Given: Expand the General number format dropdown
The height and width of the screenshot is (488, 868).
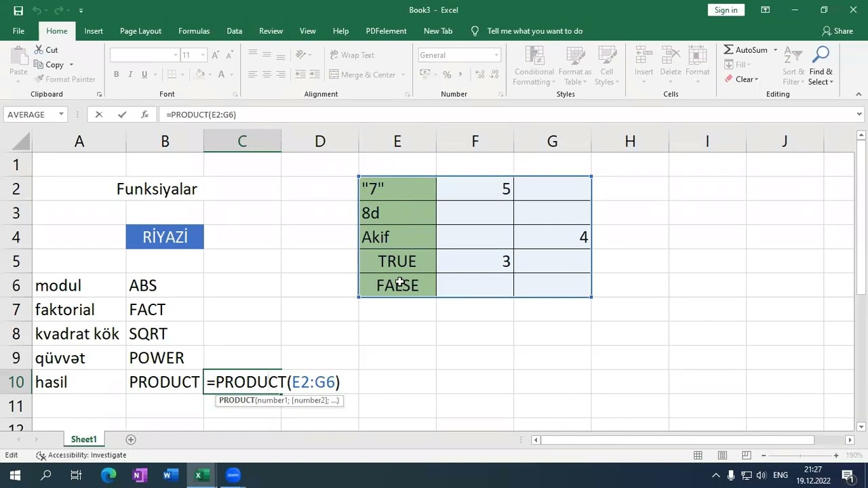Looking at the screenshot, I should coord(496,56).
